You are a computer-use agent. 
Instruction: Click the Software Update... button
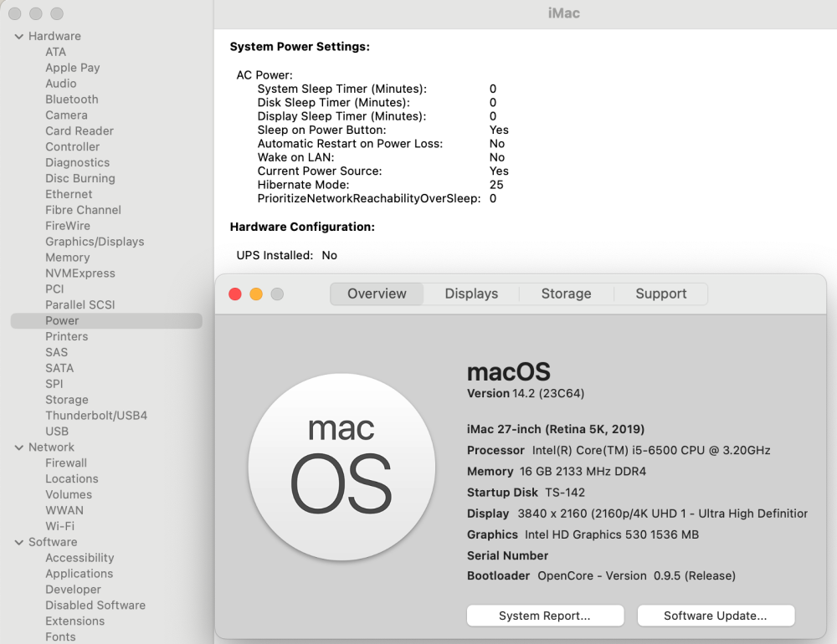[716, 616]
